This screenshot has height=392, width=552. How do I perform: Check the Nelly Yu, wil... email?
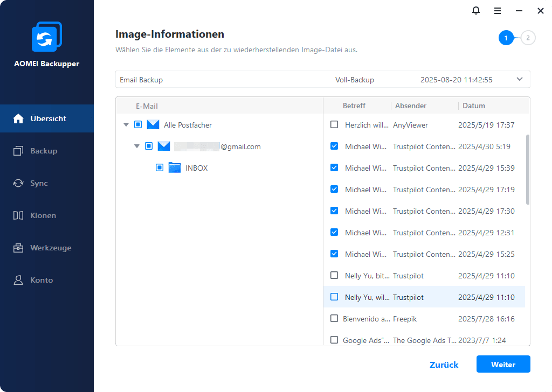click(x=334, y=297)
